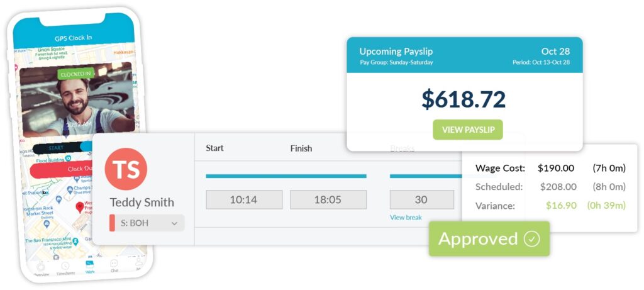Screen dimensions: 644x290
Task: Click the blue Start-Finish progress bar
Action: (x=286, y=176)
